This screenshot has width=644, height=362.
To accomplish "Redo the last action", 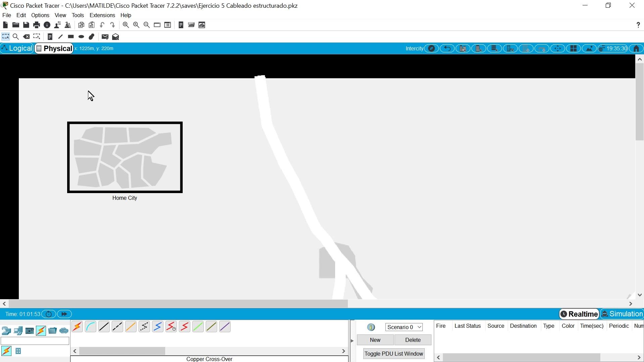I will [113, 25].
